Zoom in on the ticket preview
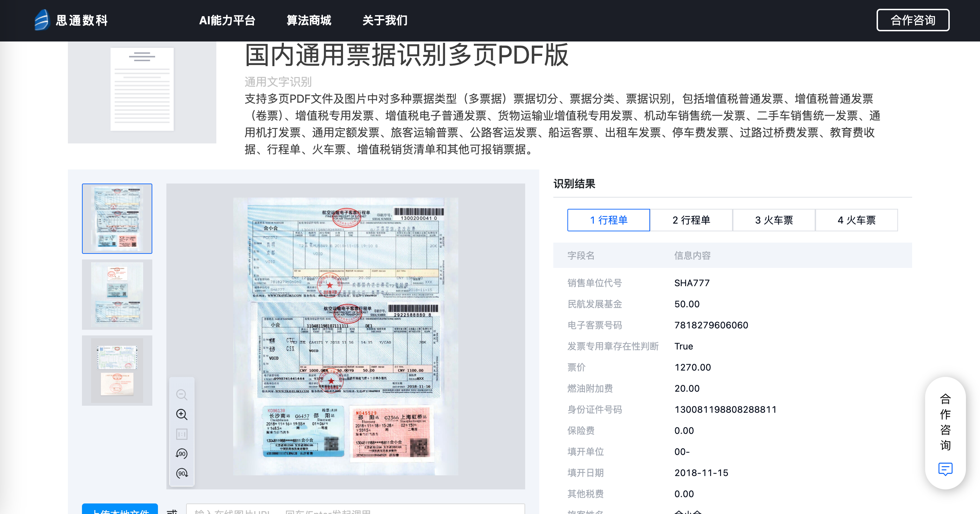Image resolution: width=980 pixels, height=514 pixels. click(x=182, y=415)
